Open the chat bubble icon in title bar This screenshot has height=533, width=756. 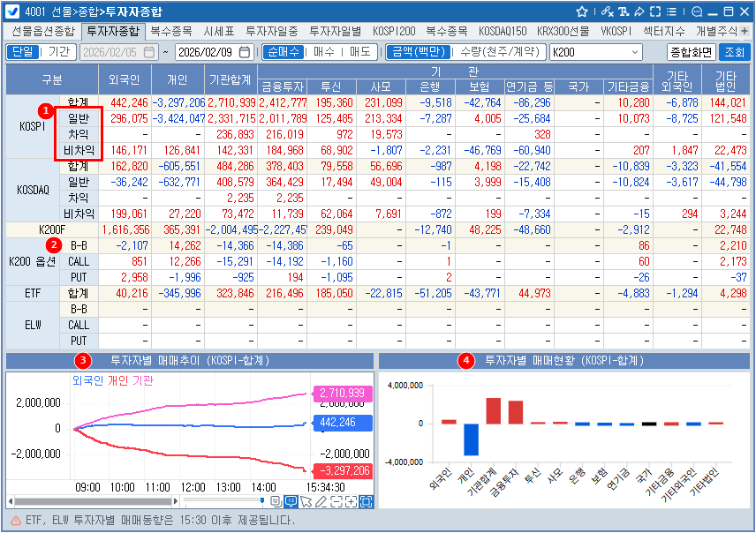point(696,12)
